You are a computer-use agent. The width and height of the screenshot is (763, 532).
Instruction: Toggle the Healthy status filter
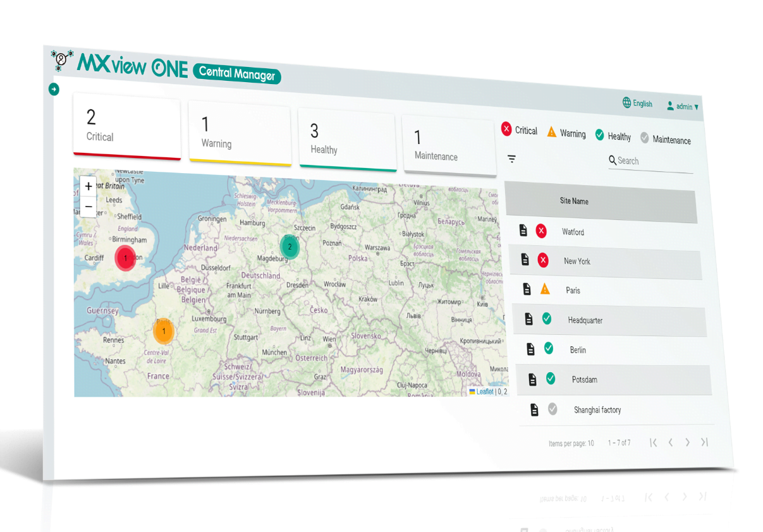coord(613,136)
